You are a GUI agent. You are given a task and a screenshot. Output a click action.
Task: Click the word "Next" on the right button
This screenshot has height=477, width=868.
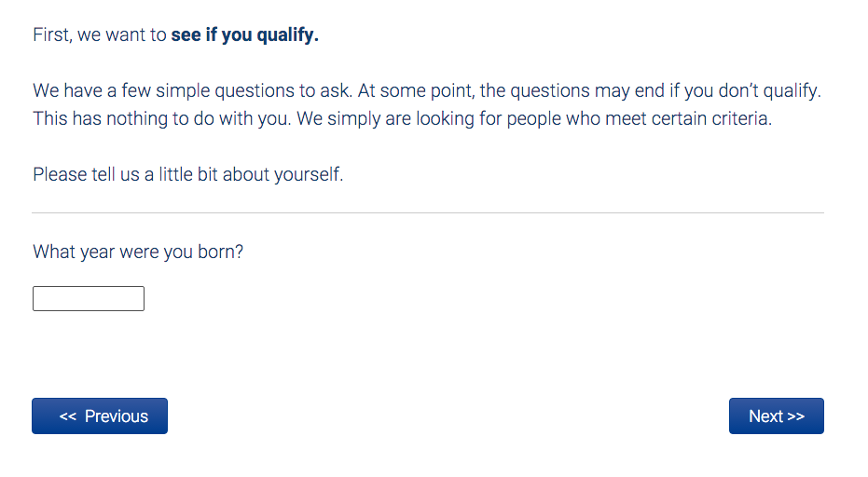(x=765, y=416)
